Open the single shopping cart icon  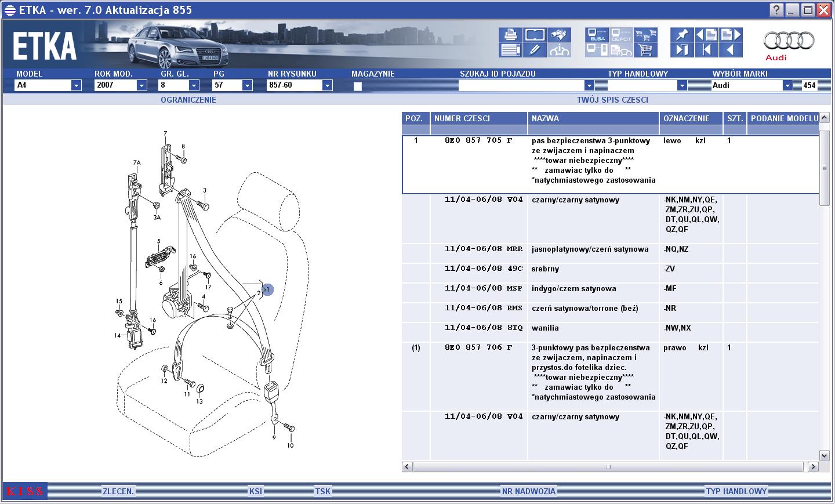click(x=645, y=50)
